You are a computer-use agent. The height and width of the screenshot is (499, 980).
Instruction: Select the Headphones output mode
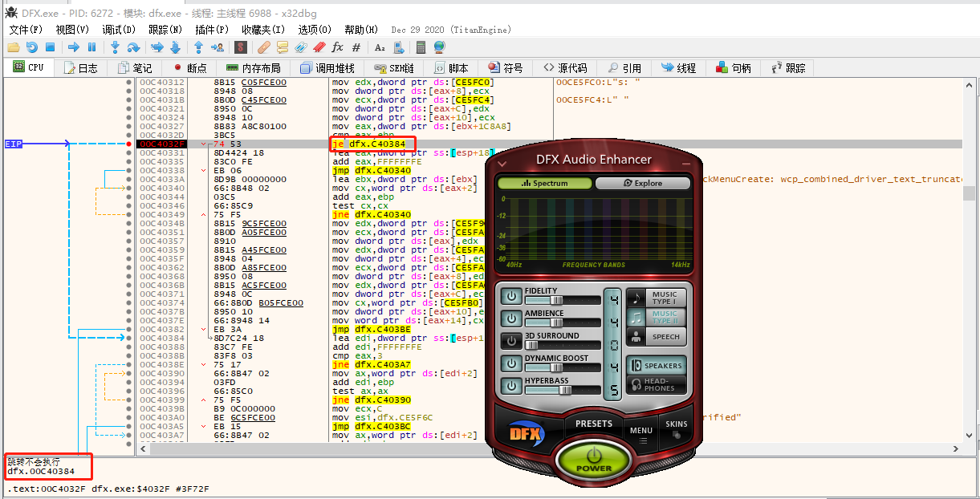[656, 385]
